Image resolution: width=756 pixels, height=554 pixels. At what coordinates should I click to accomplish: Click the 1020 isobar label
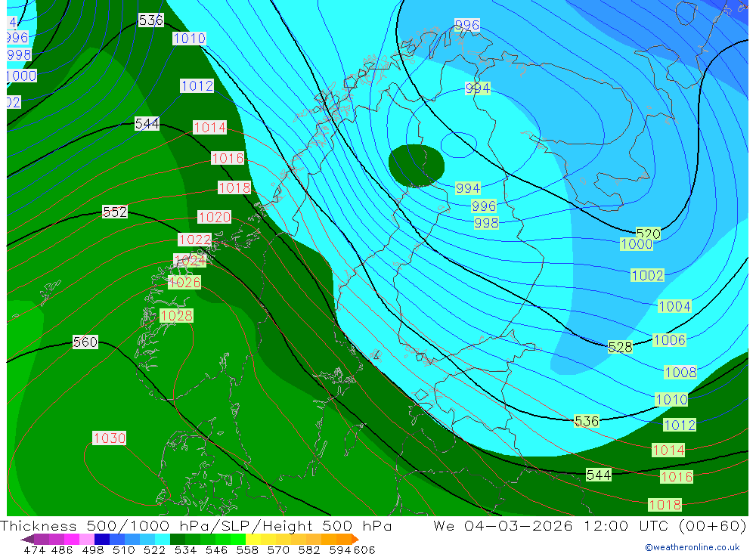coord(214,217)
